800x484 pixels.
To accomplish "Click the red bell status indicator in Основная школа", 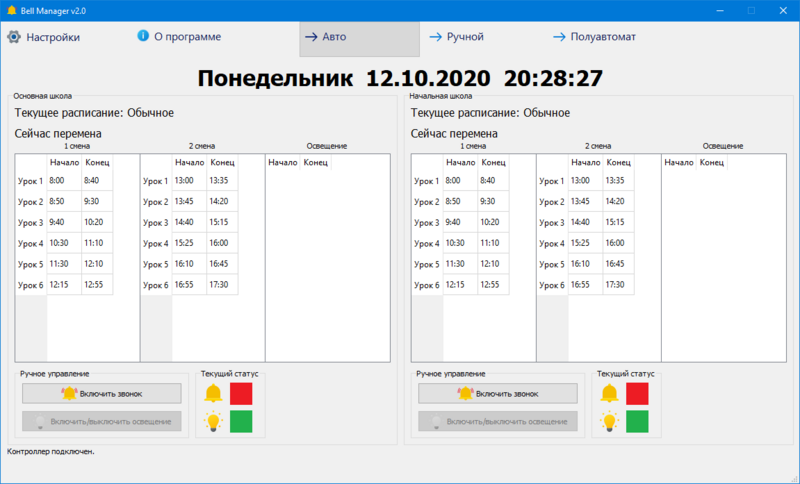I will click(241, 393).
